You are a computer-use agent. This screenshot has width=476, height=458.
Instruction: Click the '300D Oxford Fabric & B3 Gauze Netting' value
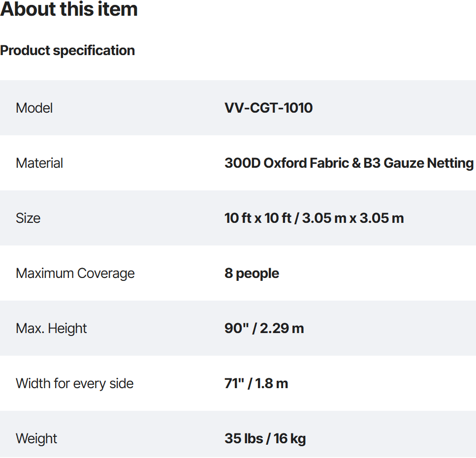(x=349, y=163)
